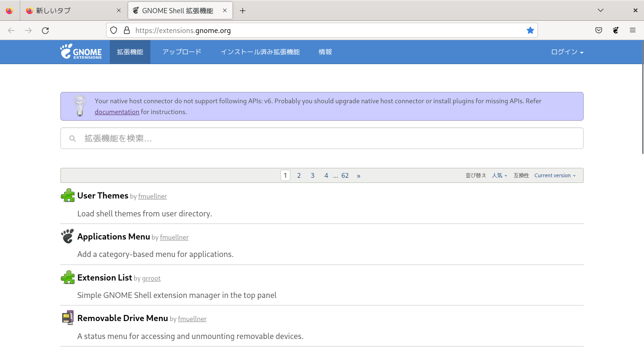Click the GNOME Shell integration toolbar icon
This screenshot has width=644, height=347.
pos(616,30)
